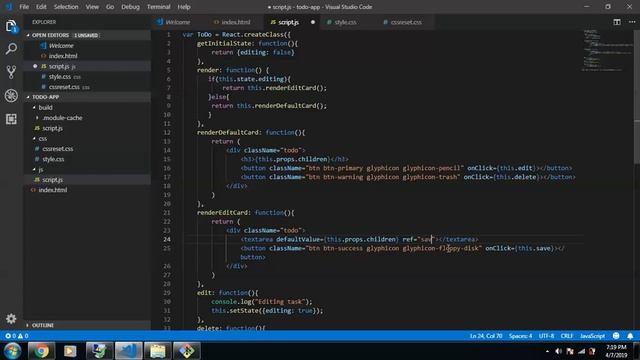
Task: Open the Selection menu
Action: pos(66,7)
